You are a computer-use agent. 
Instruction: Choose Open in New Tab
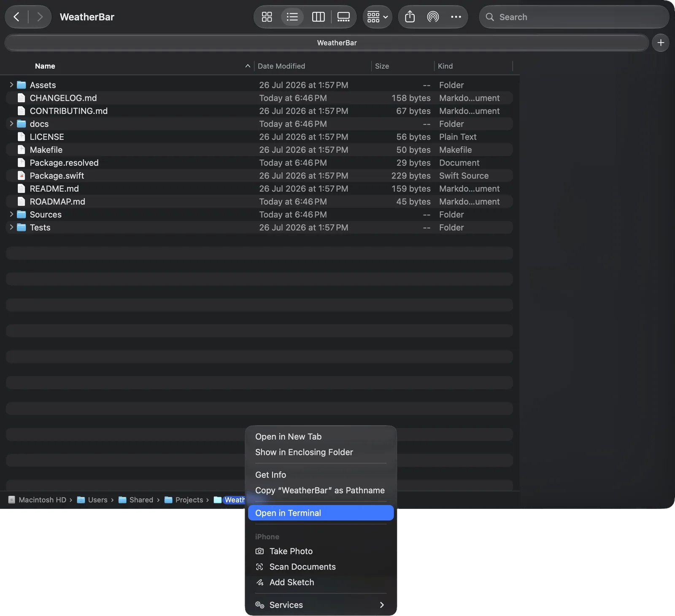pos(321,437)
